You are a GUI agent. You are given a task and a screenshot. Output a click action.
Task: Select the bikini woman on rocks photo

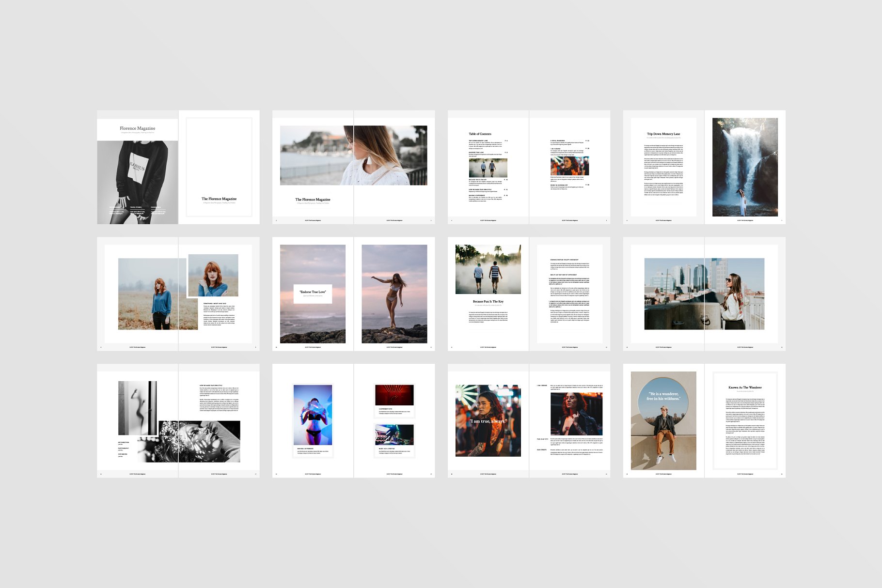point(394,294)
